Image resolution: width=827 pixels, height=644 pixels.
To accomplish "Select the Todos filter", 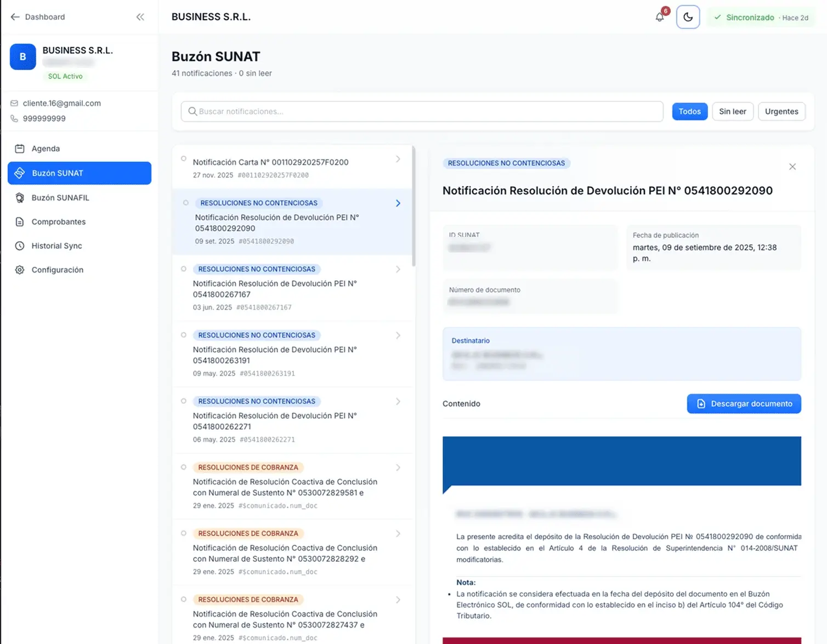I will (689, 111).
